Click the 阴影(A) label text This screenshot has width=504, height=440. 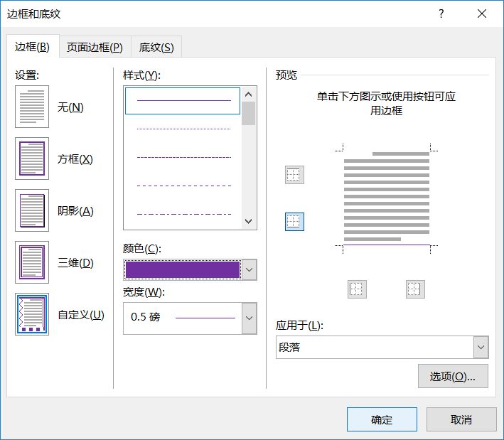coord(75,211)
